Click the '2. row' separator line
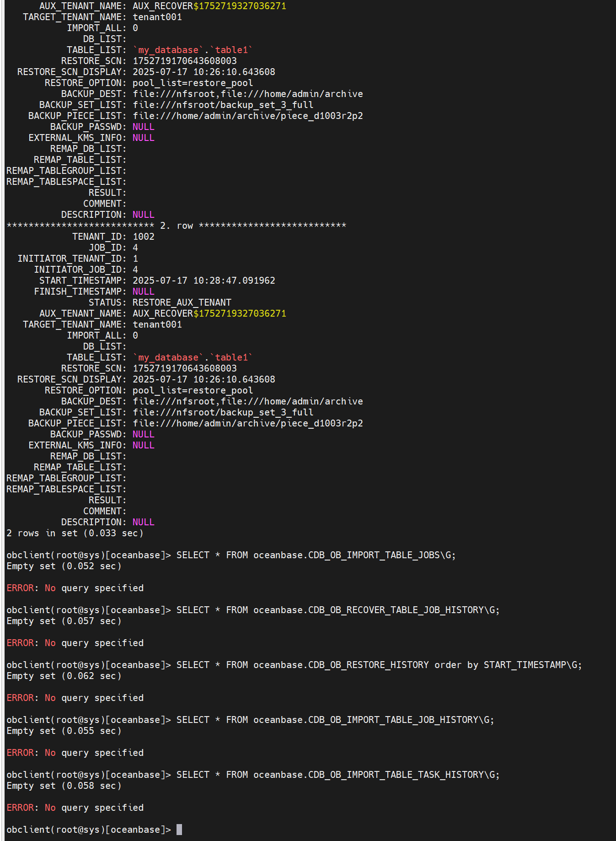Viewport: 616px width, 841px height. (x=177, y=226)
